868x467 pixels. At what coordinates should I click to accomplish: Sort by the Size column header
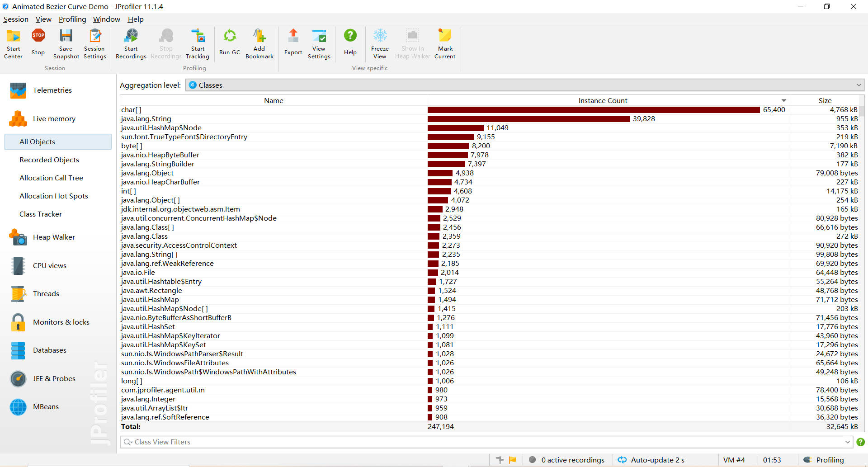point(825,101)
